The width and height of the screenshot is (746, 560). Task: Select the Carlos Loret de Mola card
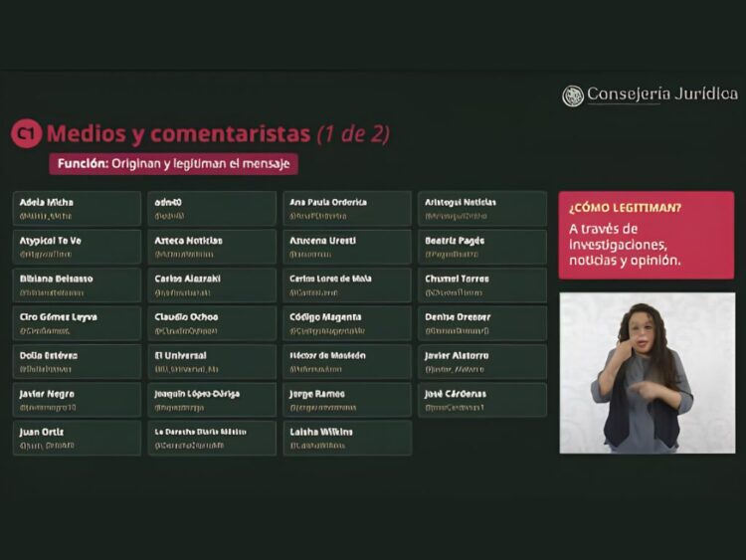pos(347,285)
